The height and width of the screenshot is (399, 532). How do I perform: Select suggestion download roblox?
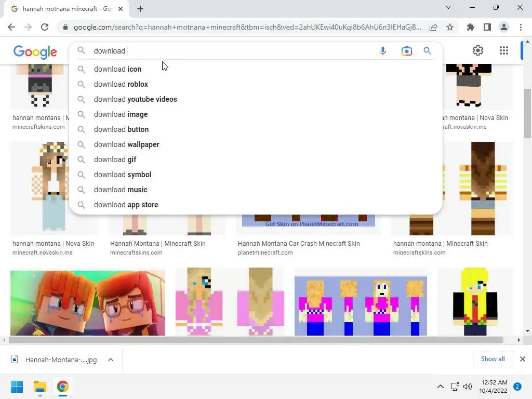(256, 84)
